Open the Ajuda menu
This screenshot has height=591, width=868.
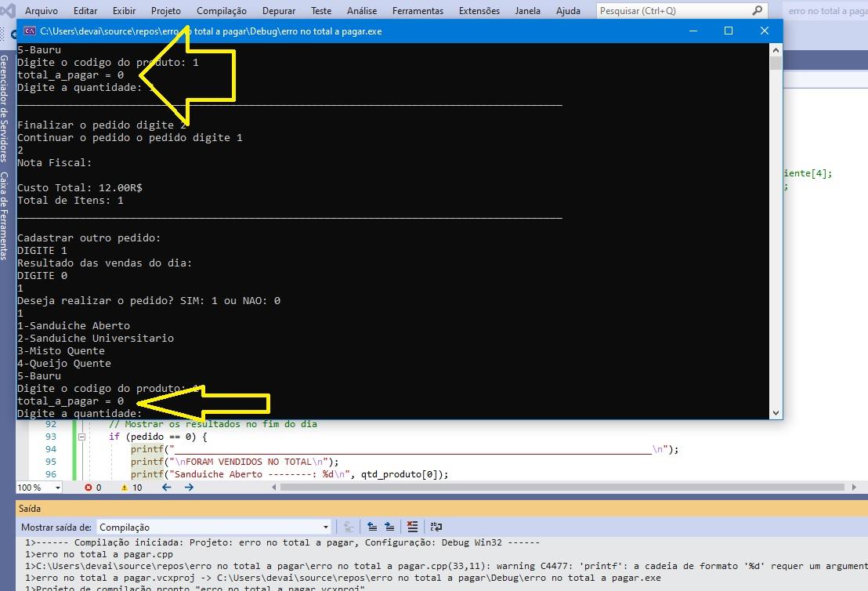coord(568,10)
